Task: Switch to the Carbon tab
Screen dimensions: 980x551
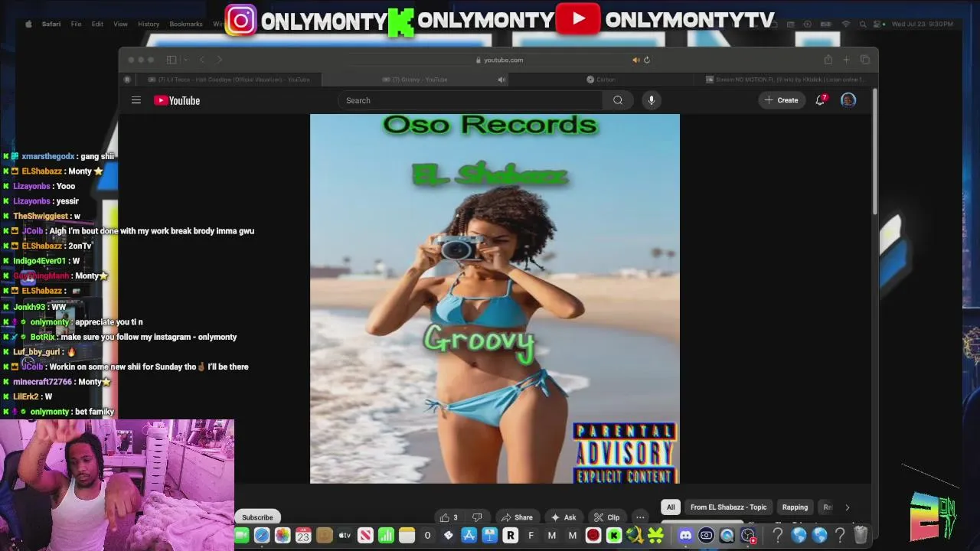Action: pos(601,80)
